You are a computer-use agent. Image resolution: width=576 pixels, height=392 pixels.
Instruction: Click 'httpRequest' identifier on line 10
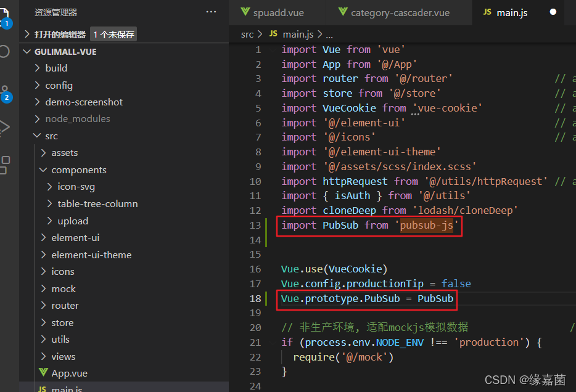[355, 181]
